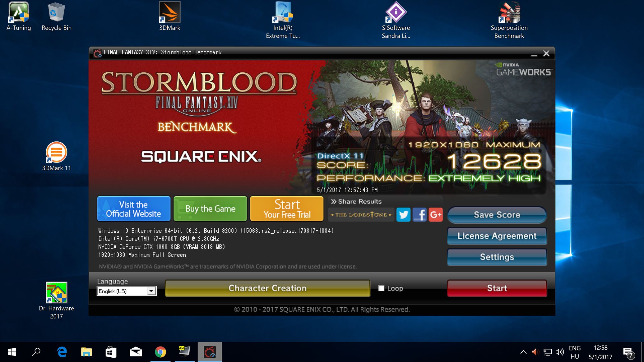Viewport: 644px width, 362px height.
Task: Open the Recycle Bin icon
Action: pyautogui.click(x=57, y=16)
